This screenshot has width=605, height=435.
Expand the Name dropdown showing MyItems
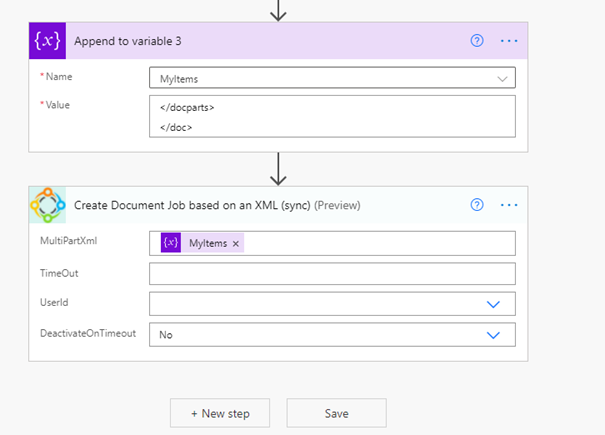coord(502,78)
